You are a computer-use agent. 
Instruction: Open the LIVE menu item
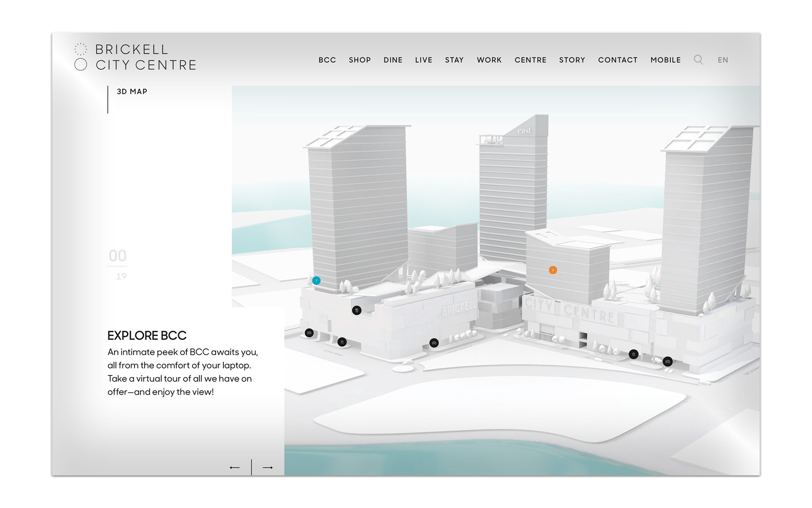424,60
